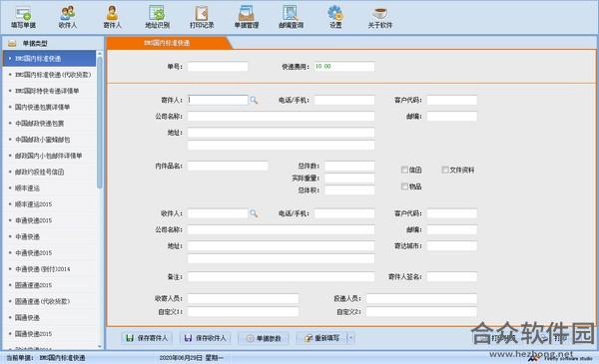Select 中通快递(到付)2014 list item

49,269
